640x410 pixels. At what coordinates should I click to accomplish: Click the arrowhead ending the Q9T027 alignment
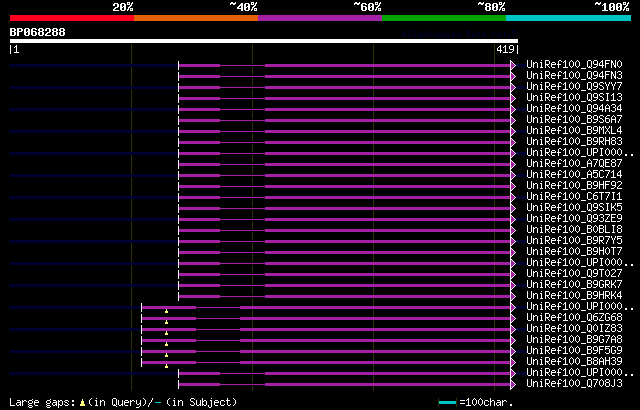coord(513,275)
